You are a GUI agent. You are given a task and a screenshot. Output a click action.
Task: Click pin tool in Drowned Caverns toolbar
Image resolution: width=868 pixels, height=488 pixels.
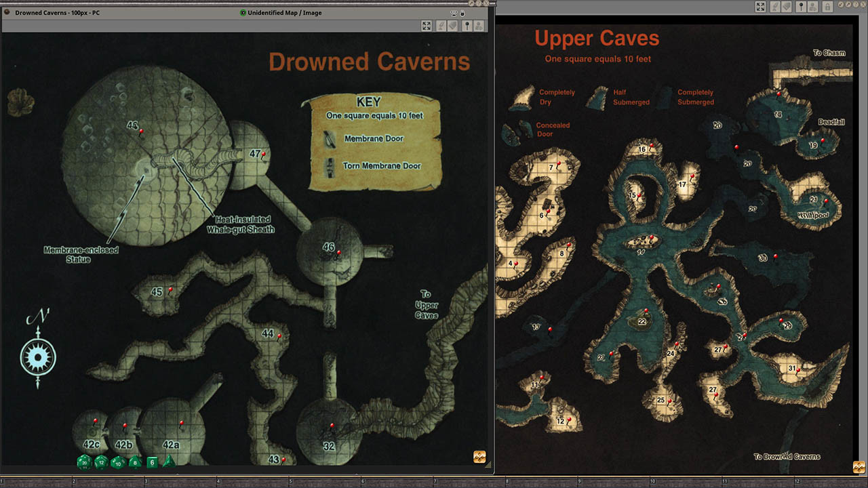[467, 26]
